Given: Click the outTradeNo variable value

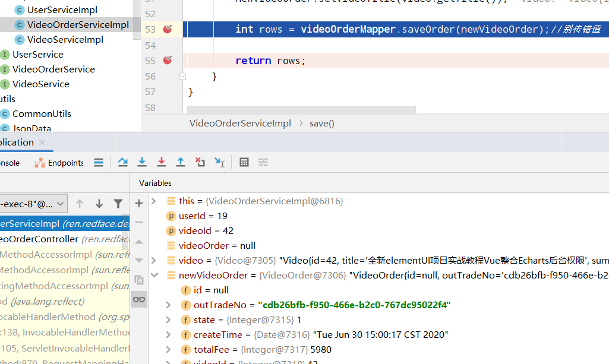Looking at the screenshot, I should click(x=355, y=305).
